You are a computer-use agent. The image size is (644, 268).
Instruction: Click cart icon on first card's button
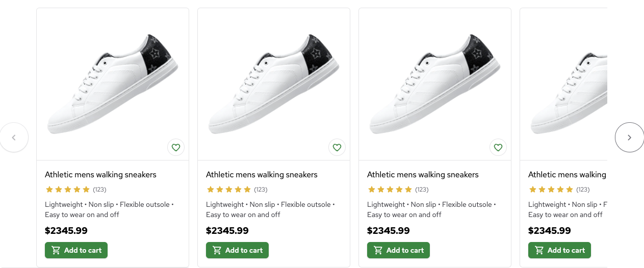pyautogui.click(x=56, y=250)
